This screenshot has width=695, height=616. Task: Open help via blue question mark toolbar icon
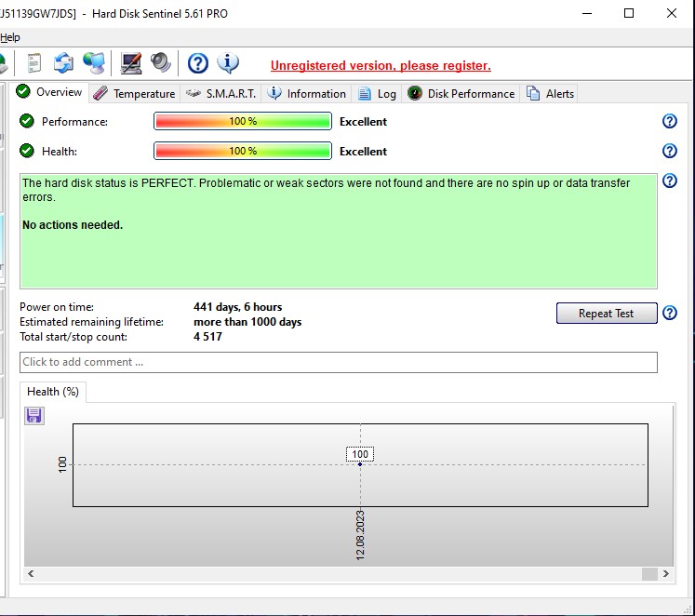[x=198, y=63]
